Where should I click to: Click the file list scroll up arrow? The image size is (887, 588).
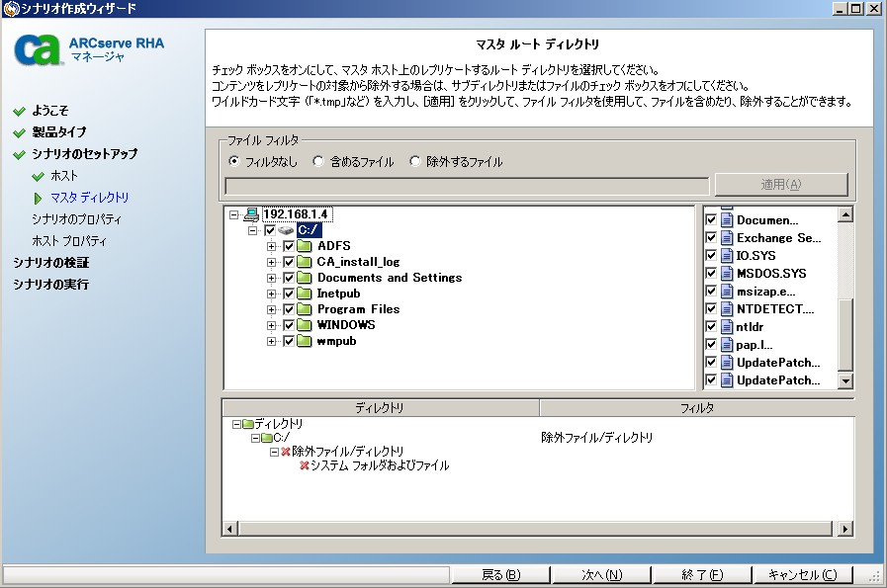point(845,214)
